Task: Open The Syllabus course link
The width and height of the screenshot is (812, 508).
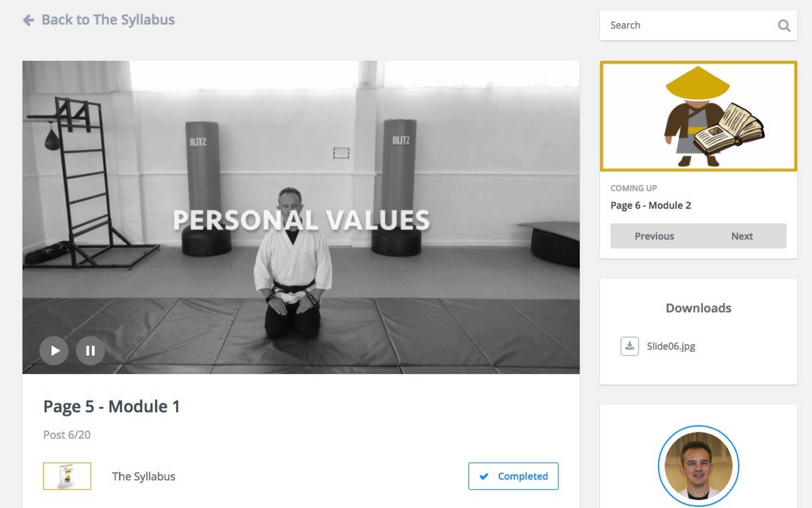Action: pos(143,476)
